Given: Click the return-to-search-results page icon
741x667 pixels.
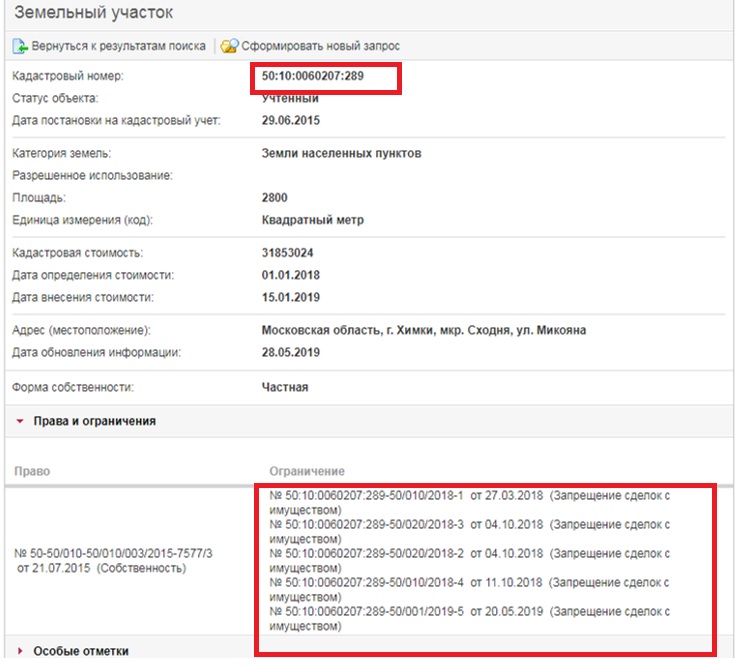Looking at the screenshot, I should (x=19, y=46).
